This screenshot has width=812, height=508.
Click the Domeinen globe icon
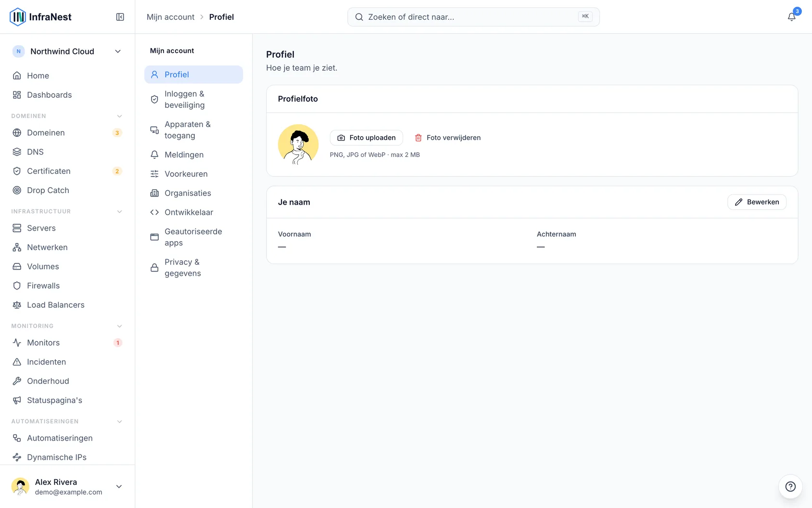(17, 132)
